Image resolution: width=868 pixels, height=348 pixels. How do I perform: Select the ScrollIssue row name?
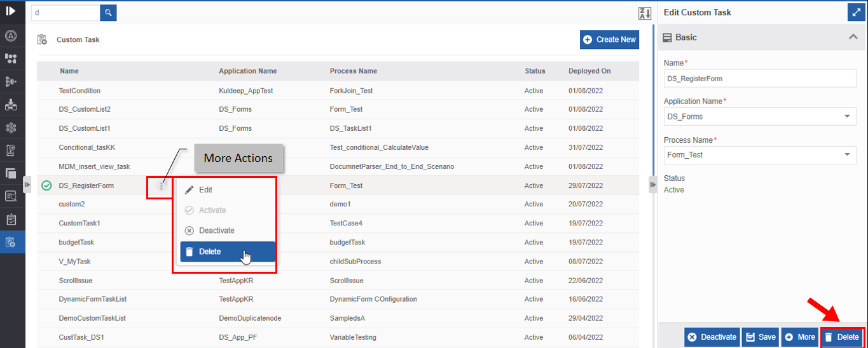coord(76,281)
